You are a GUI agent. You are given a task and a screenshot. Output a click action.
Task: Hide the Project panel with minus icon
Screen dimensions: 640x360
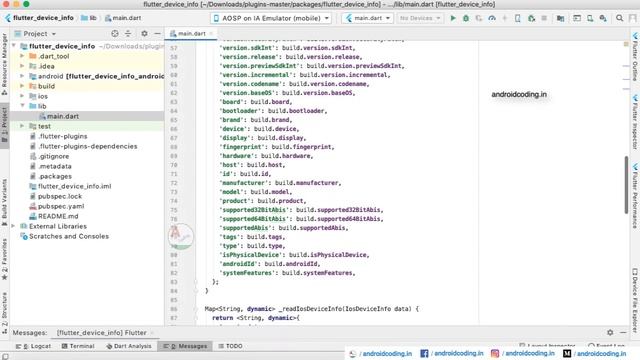[x=157, y=33]
